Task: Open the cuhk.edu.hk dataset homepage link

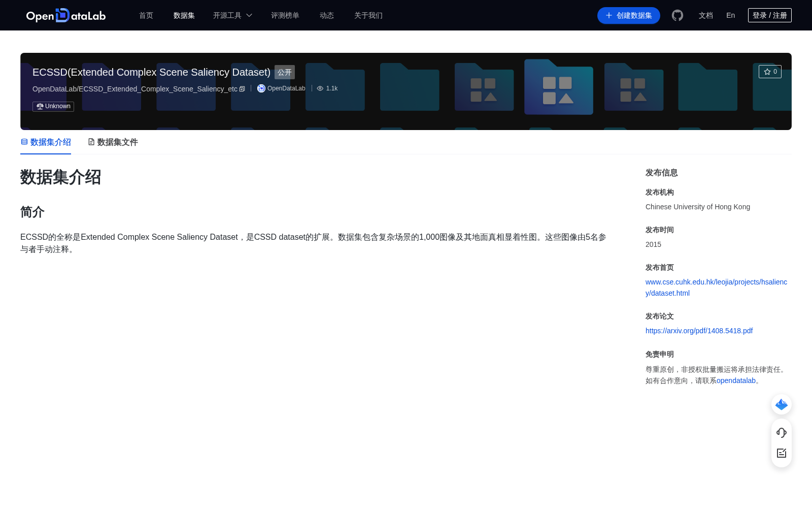Action: (716, 288)
